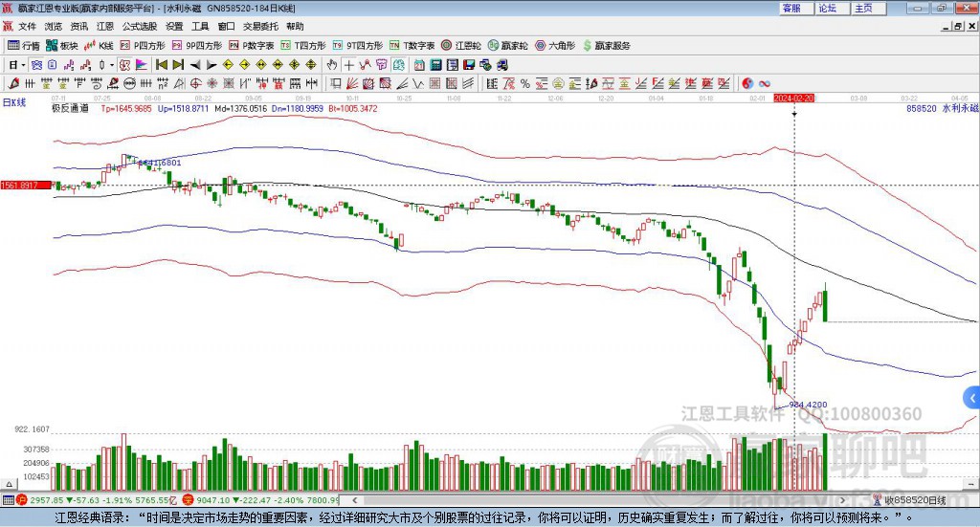Image resolution: width=980 pixels, height=527 pixels.
Task: Click the circled target crosshair tool
Action: 195,83
